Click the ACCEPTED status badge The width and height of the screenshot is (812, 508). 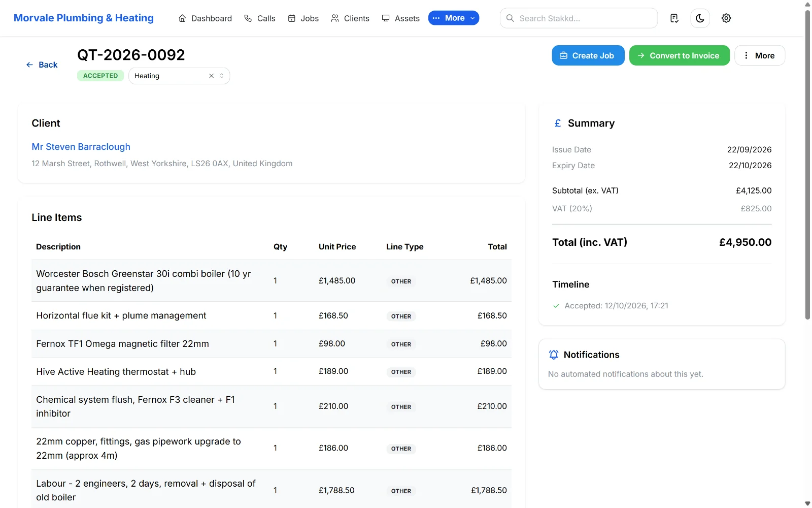pyautogui.click(x=100, y=76)
